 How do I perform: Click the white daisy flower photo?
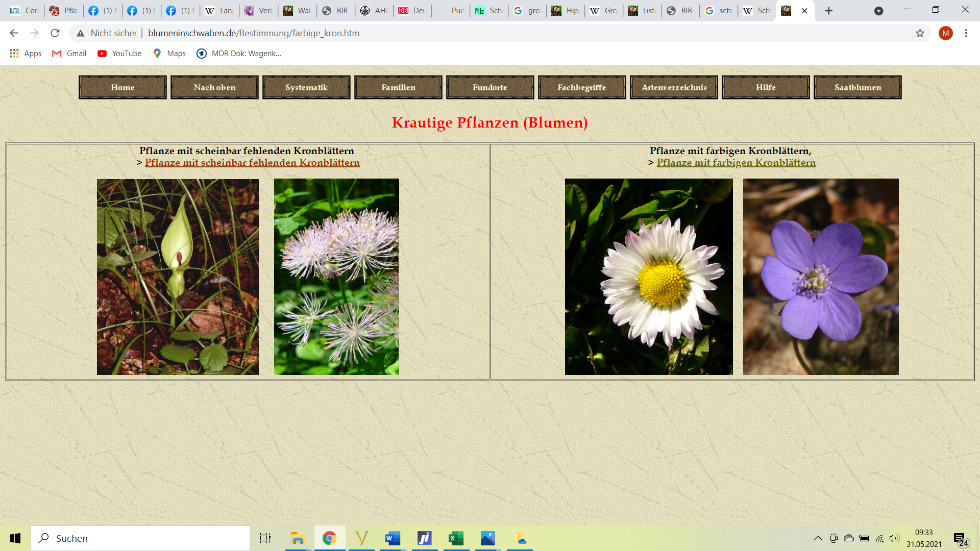pyautogui.click(x=649, y=277)
